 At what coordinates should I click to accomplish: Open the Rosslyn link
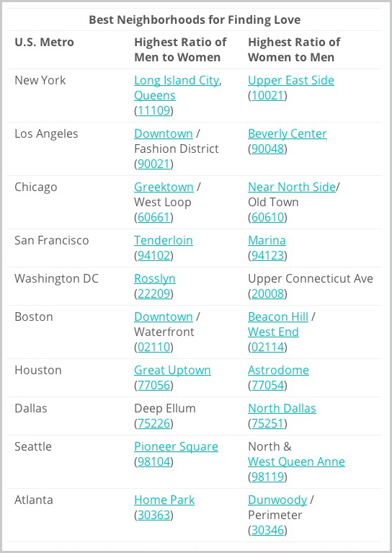pos(155,278)
